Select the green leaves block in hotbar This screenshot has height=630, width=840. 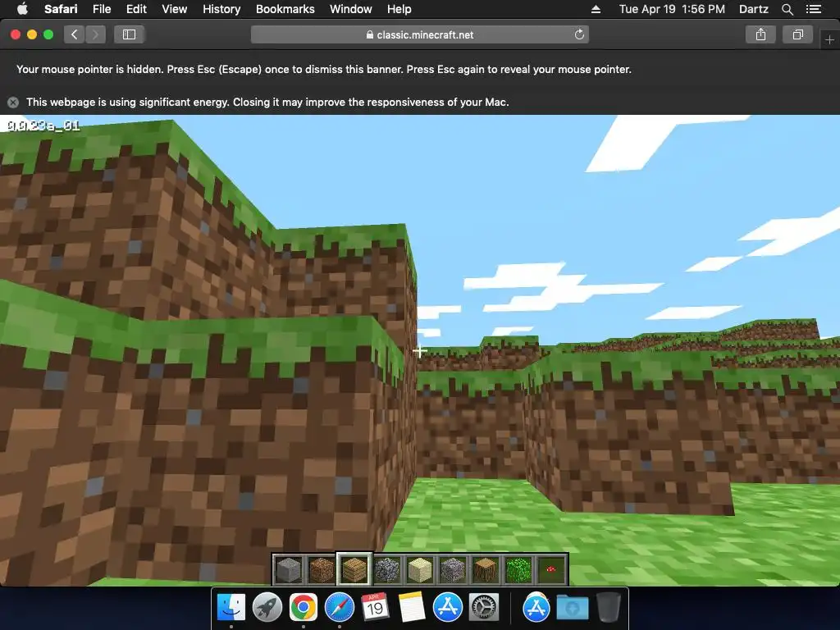point(518,569)
